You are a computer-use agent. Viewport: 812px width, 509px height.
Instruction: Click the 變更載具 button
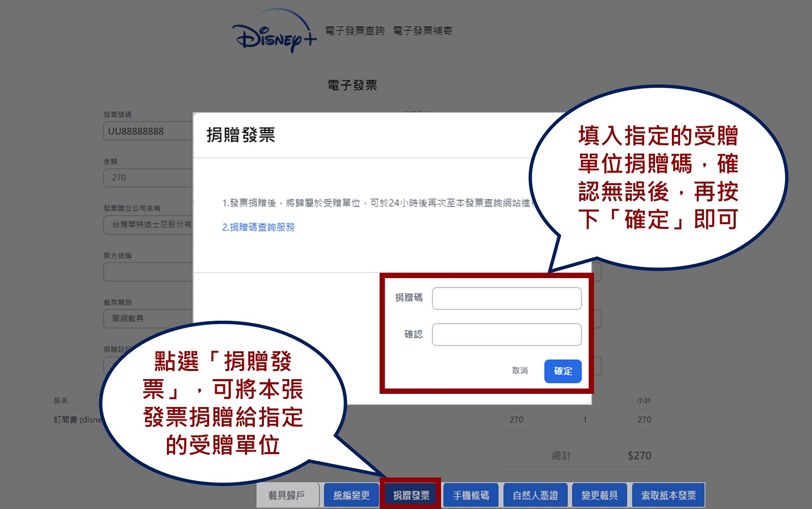coord(599,495)
